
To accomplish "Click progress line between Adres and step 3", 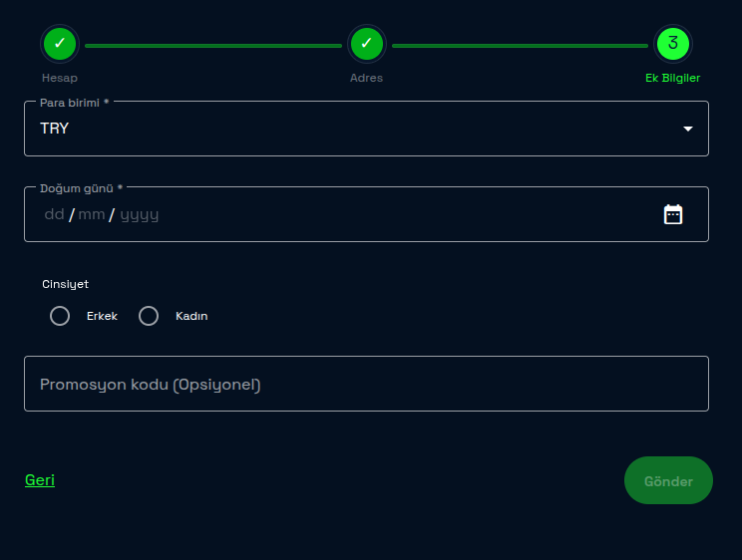I will point(520,45).
